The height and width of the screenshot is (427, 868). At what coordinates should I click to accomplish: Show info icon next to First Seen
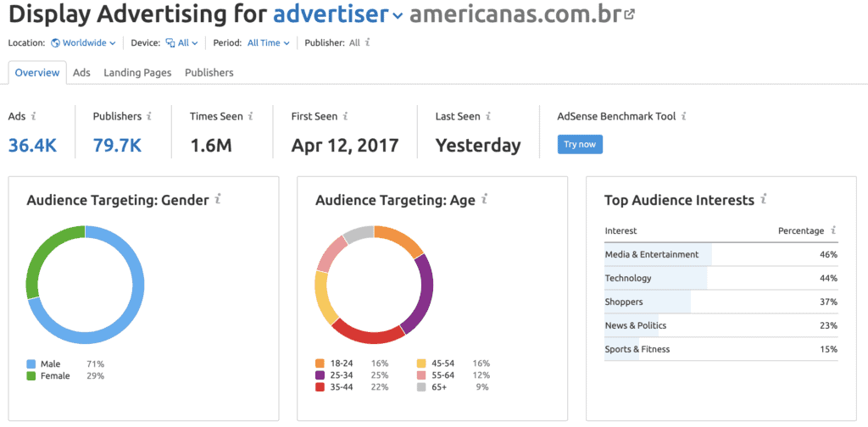(x=346, y=116)
